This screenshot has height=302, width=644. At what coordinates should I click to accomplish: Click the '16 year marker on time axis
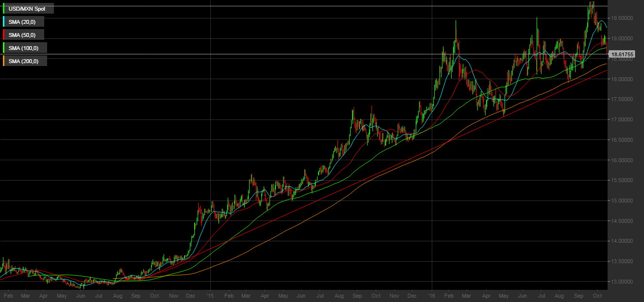432,295
